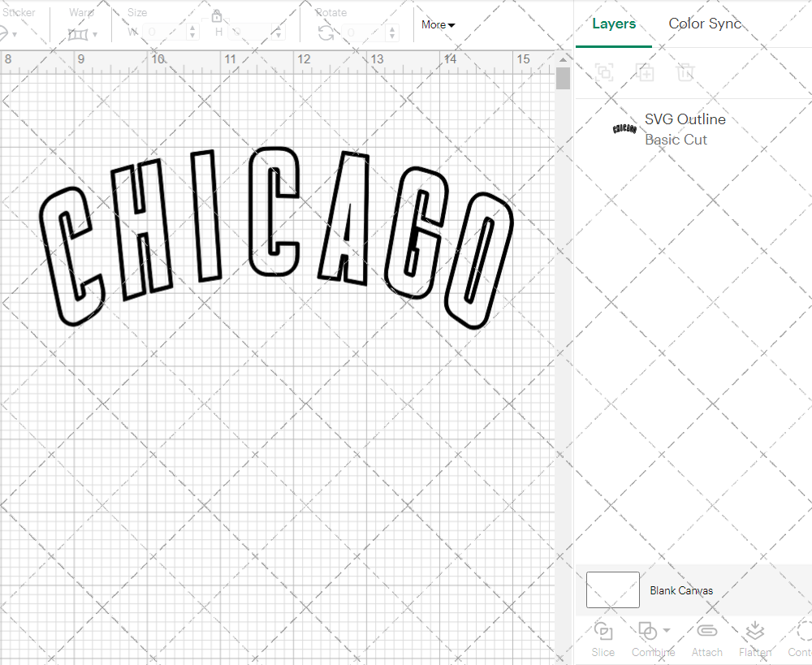Click the Blank Canvas label
Viewport: 812px width, 665px height.
coord(681,590)
